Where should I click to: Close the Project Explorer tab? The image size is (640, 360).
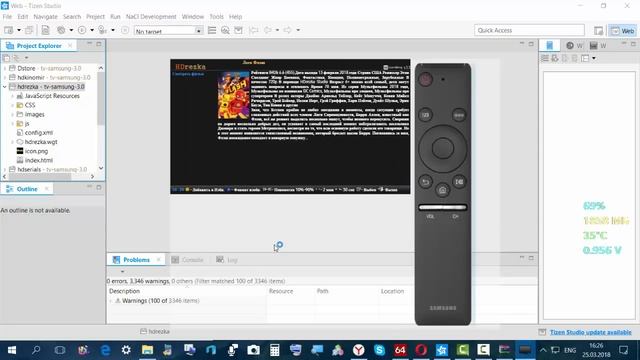click(x=70, y=46)
